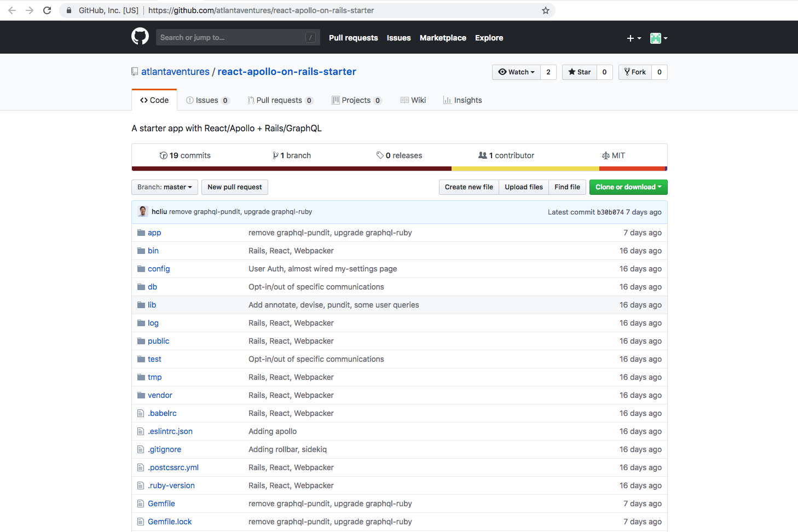Image resolution: width=798 pixels, height=532 pixels.
Task: Click the commits history icon
Action: (x=163, y=155)
